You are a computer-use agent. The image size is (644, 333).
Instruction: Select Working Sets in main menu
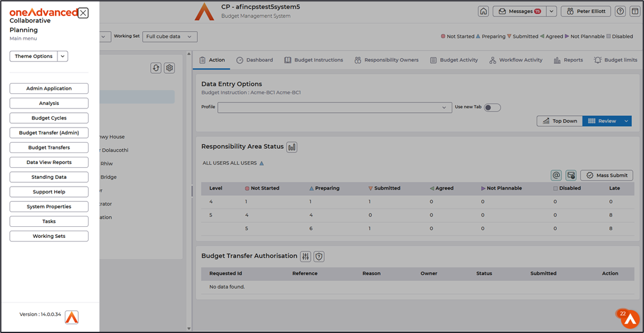[49, 237]
